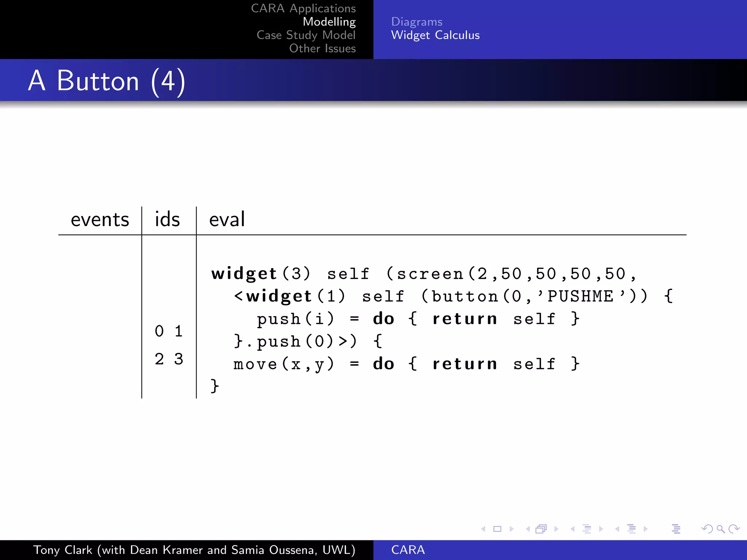
Task: Go to previous frame arrow
Action: point(528,529)
